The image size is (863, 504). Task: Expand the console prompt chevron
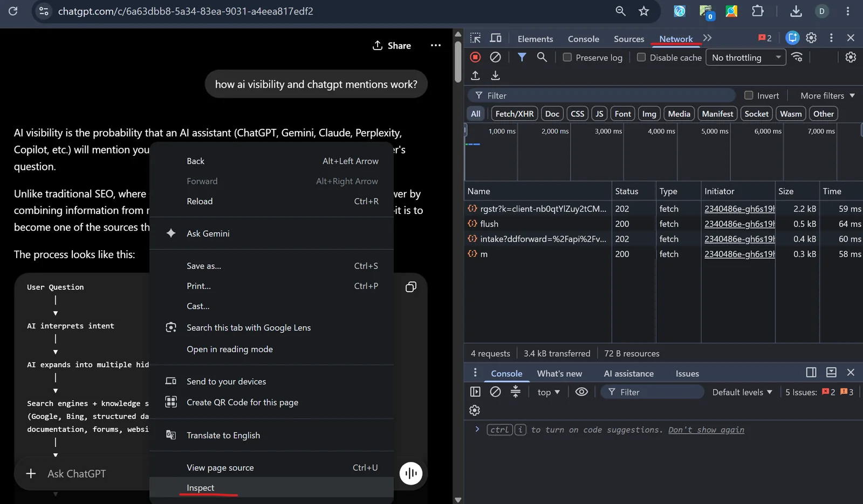tap(477, 429)
